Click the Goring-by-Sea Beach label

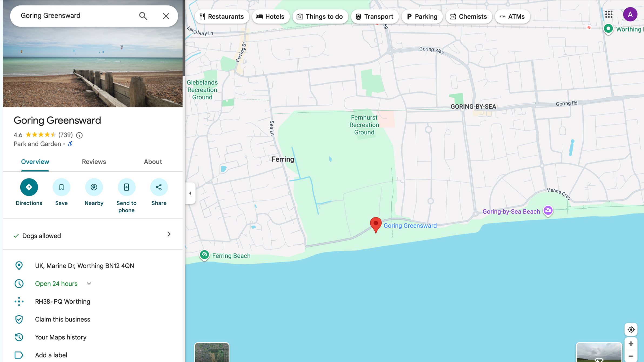511,212
